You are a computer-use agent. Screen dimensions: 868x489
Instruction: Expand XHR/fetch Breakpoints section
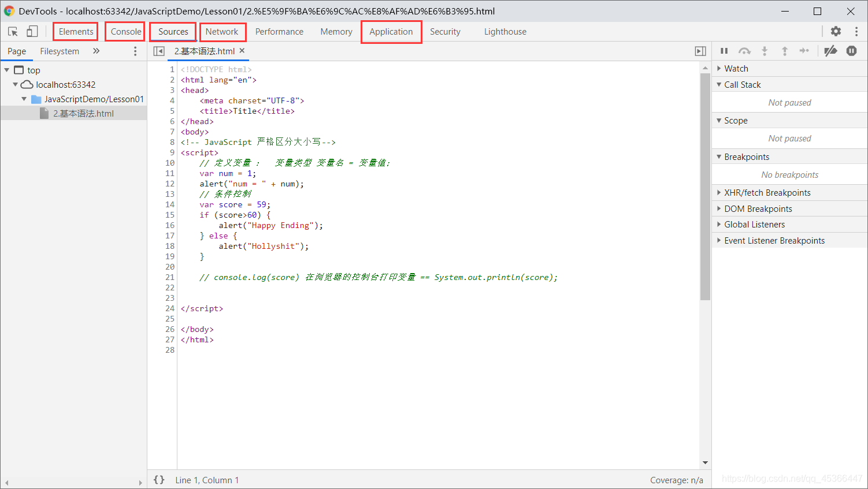pos(719,192)
